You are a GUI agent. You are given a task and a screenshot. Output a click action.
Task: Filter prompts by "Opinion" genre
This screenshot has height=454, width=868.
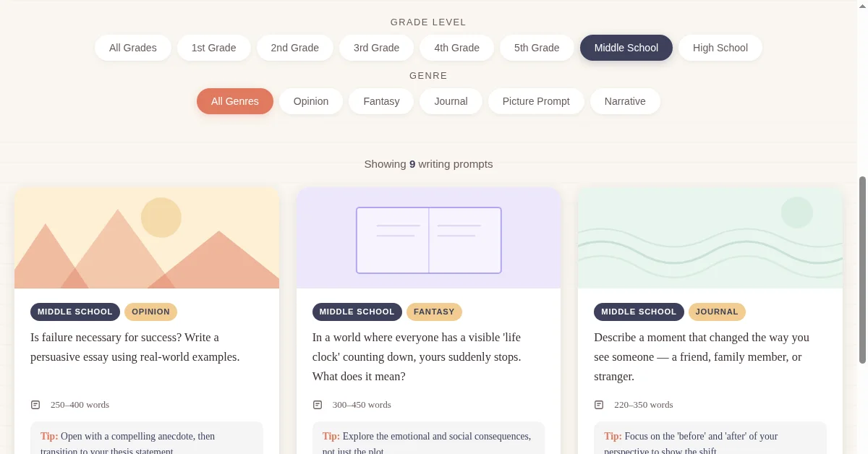pos(311,101)
